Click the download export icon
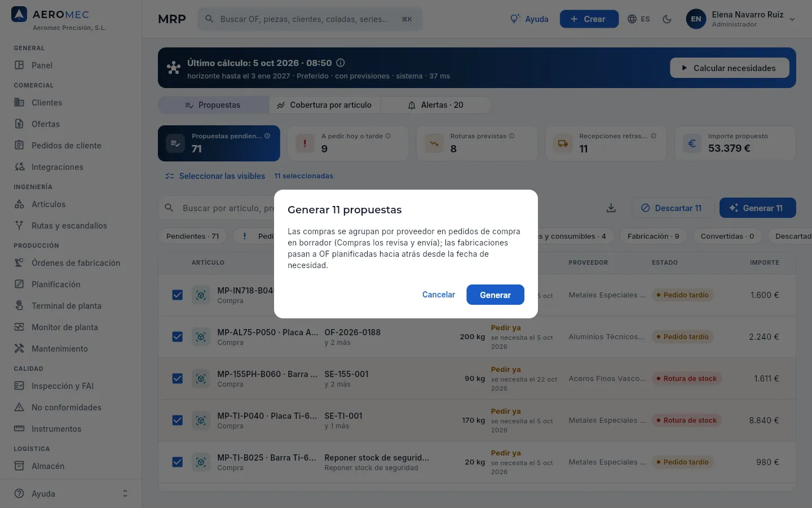The width and height of the screenshot is (812, 508). [611, 208]
